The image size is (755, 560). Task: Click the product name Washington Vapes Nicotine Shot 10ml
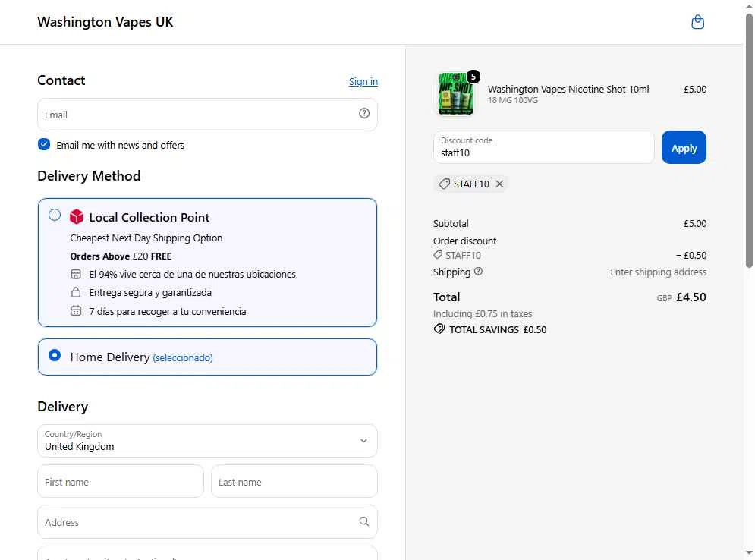568,89
